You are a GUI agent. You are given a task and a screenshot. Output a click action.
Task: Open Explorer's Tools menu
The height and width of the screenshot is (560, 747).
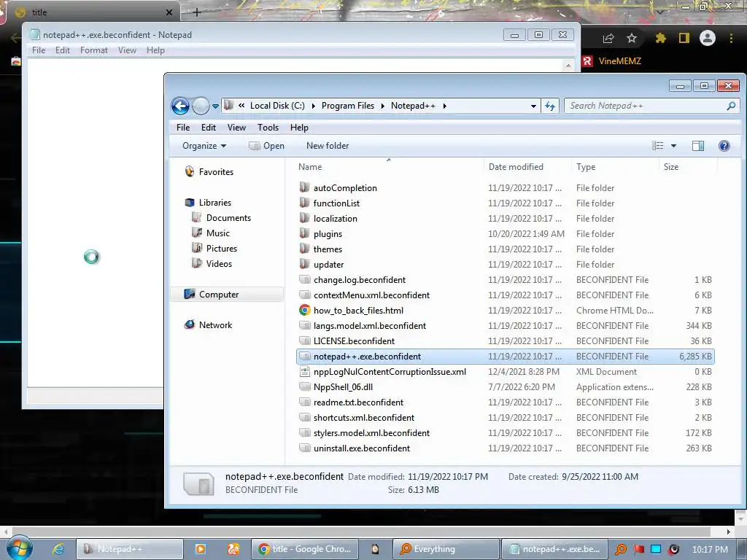(268, 127)
